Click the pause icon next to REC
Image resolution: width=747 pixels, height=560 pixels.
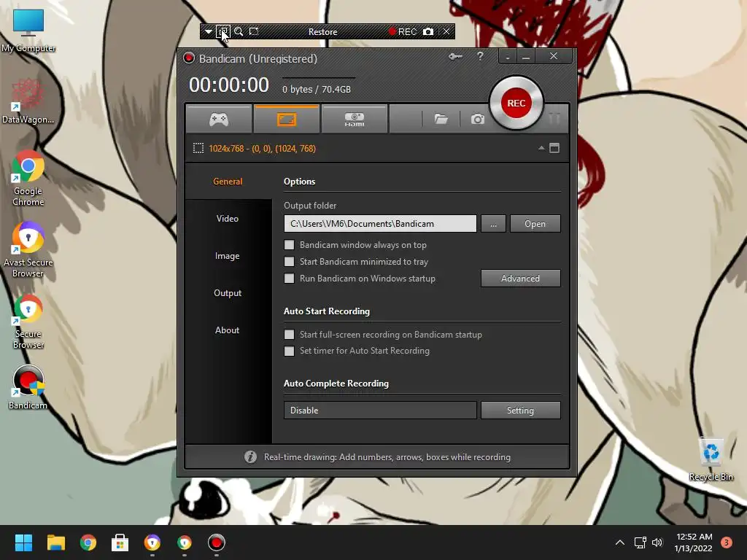click(x=554, y=118)
